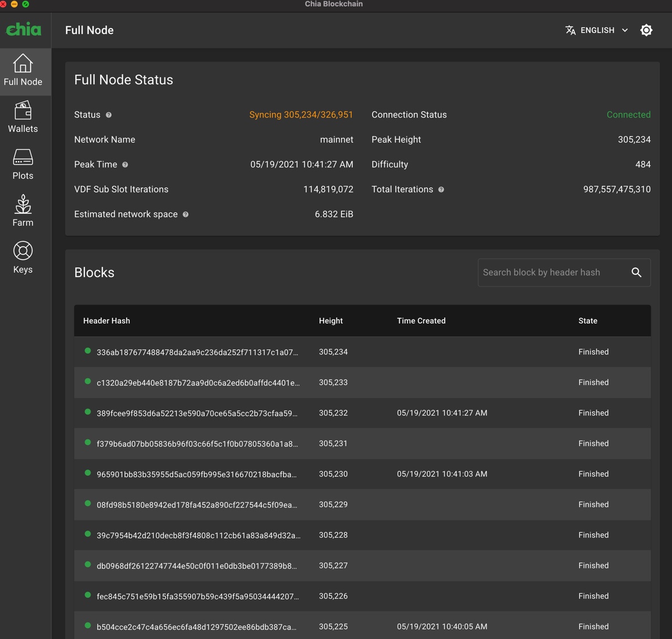The image size is (672, 639).
Task: Select block row starting b504cce2c47c4a656ec6
Action: coord(362,626)
